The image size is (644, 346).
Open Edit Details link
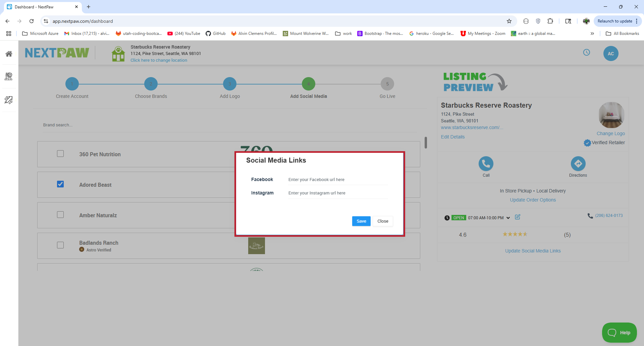pyautogui.click(x=453, y=137)
